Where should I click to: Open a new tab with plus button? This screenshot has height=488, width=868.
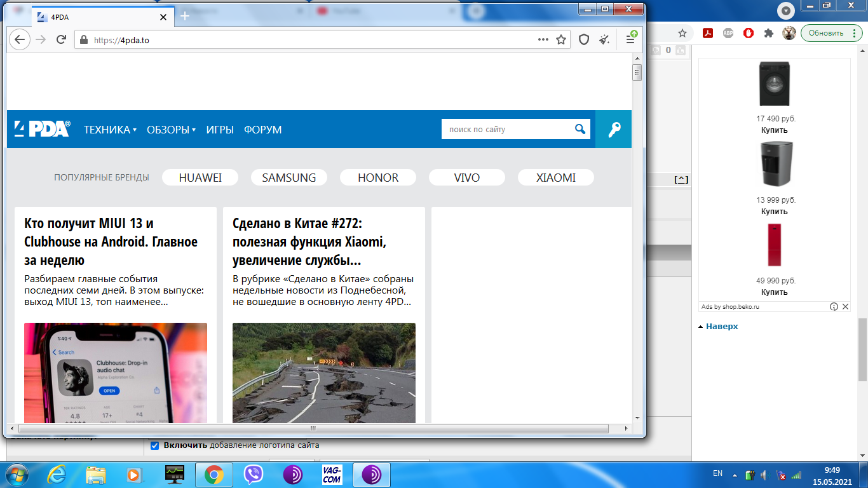[x=185, y=16]
